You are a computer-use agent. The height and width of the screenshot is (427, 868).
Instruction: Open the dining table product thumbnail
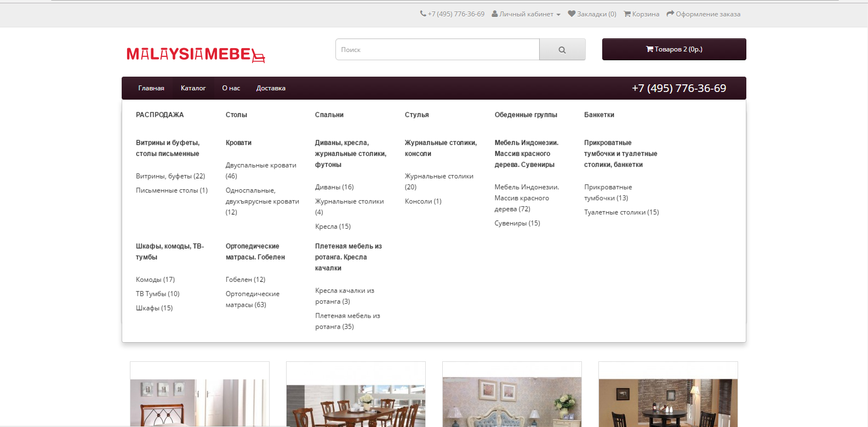pyautogui.click(x=356, y=394)
